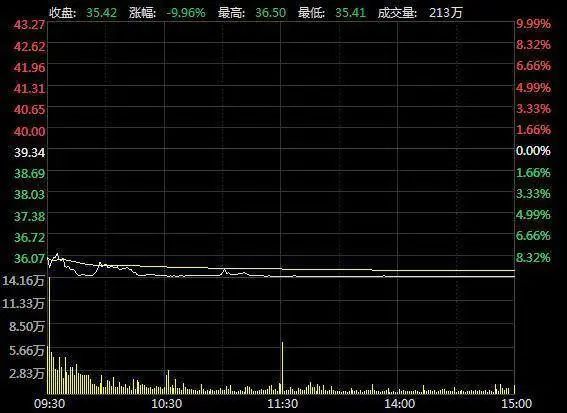
Task: Click the 36.07 price axis label
Action: 30,258
